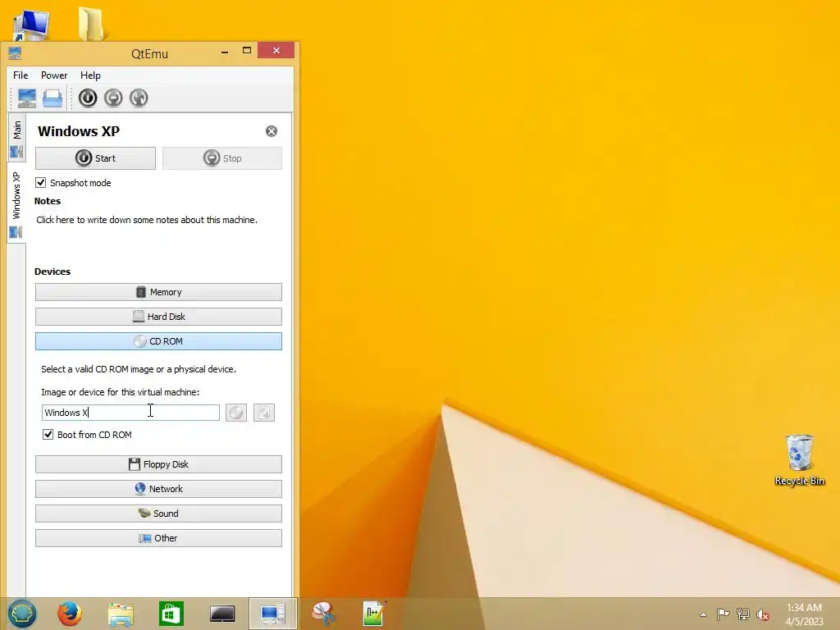This screenshot has height=630, width=840.
Task: Click the Windows XP machine heading
Action: 79,131
